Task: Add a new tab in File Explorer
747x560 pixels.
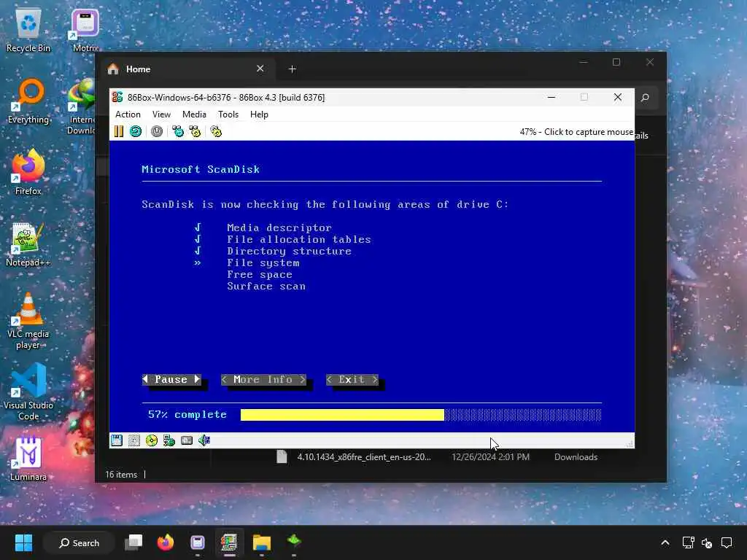Action: pos(293,69)
